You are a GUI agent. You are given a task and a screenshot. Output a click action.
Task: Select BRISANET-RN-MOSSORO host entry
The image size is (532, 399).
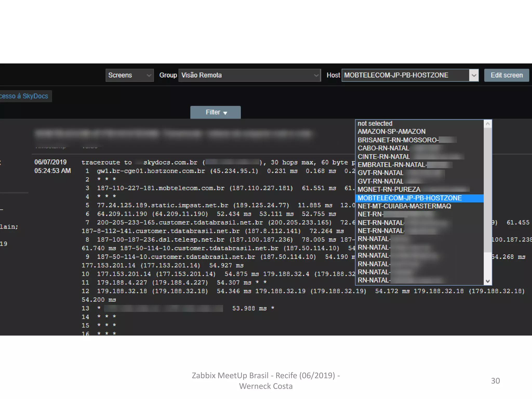click(x=398, y=140)
